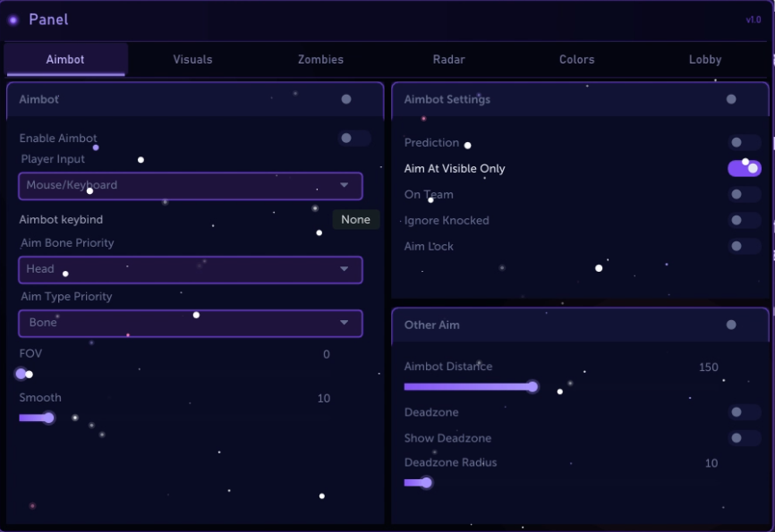
Task: Click the None keybind button
Action: coord(356,220)
